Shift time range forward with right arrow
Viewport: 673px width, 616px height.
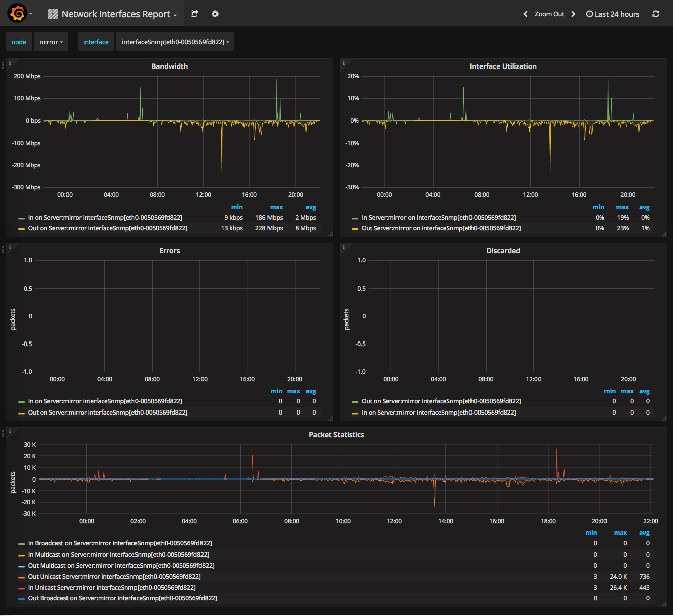point(573,14)
